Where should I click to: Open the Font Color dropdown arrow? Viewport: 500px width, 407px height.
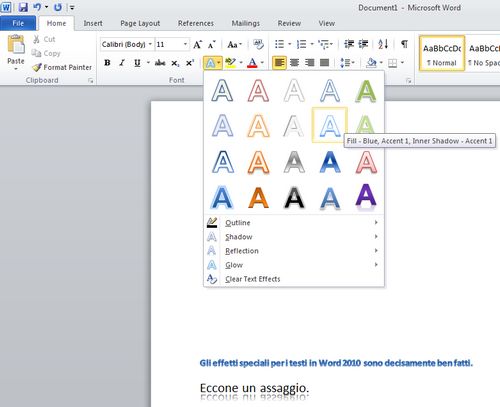tap(262, 63)
